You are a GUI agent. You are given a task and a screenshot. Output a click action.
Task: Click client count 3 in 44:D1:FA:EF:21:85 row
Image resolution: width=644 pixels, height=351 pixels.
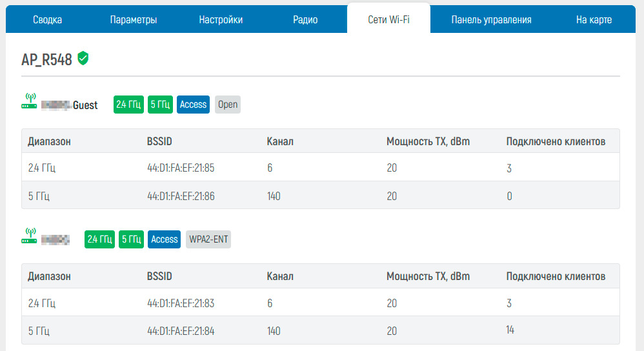click(x=509, y=168)
